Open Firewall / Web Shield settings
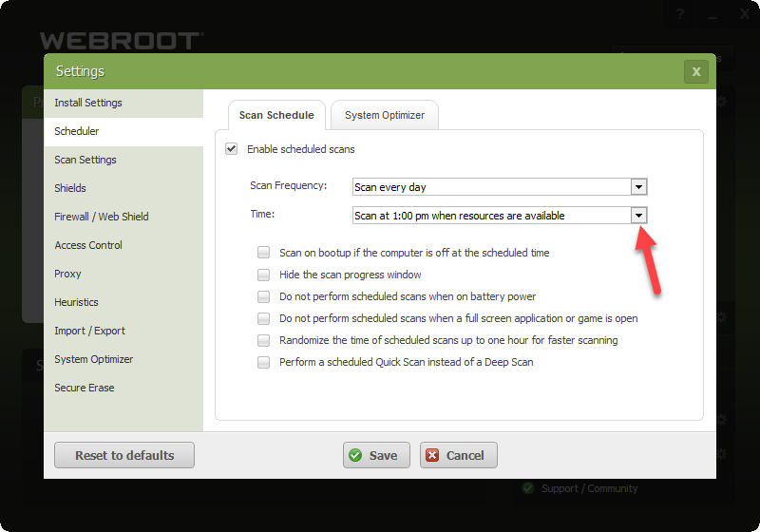Image resolution: width=760 pixels, height=532 pixels. click(123, 217)
